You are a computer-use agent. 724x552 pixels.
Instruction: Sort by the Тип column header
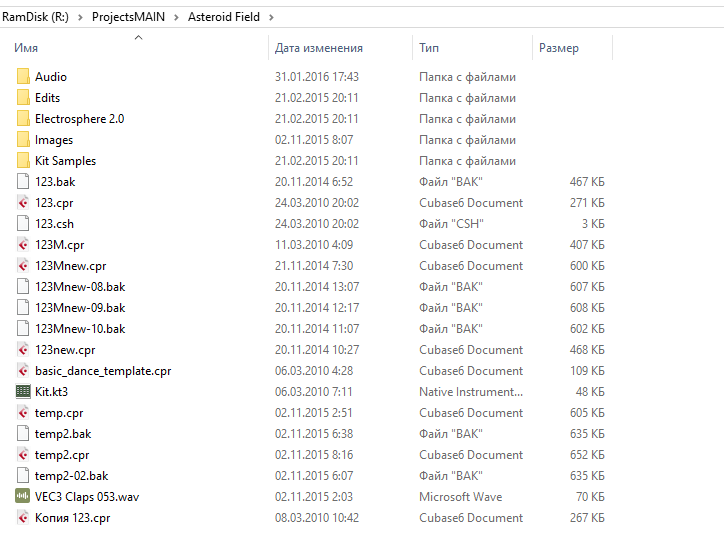coord(429,48)
